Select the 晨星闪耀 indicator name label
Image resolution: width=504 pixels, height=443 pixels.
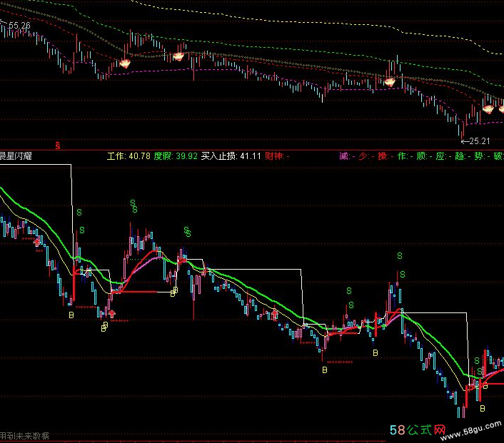click(x=19, y=156)
